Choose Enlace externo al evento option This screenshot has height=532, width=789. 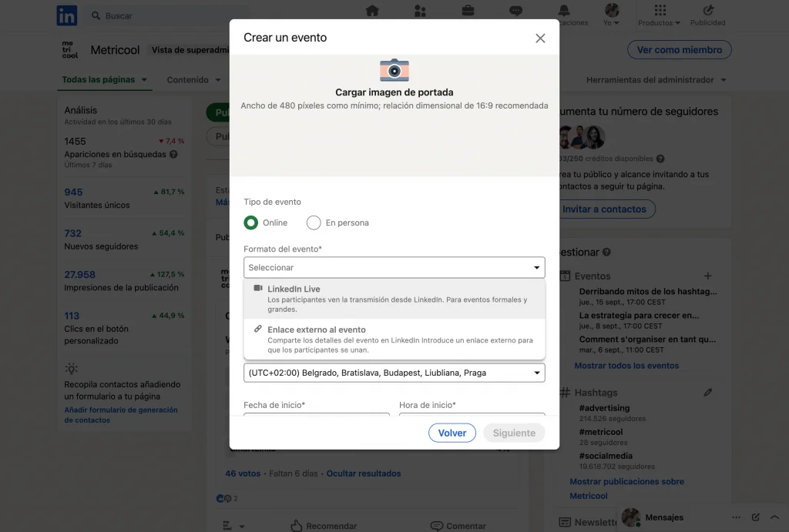click(x=394, y=340)
